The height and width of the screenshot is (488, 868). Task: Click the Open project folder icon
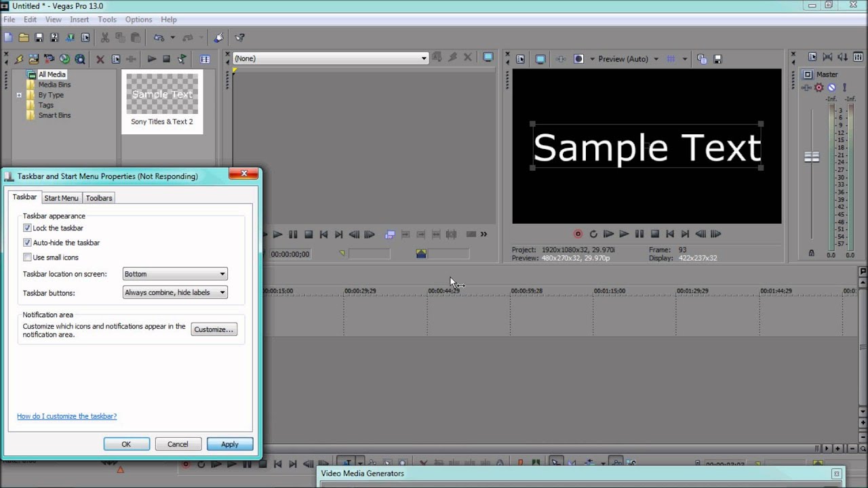pos(24,38)
